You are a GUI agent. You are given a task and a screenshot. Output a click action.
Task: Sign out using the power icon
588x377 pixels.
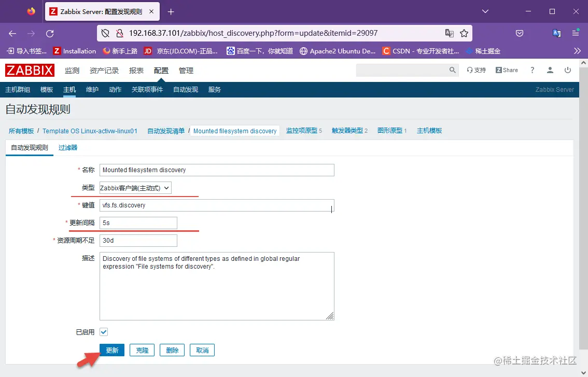[567, 69]
